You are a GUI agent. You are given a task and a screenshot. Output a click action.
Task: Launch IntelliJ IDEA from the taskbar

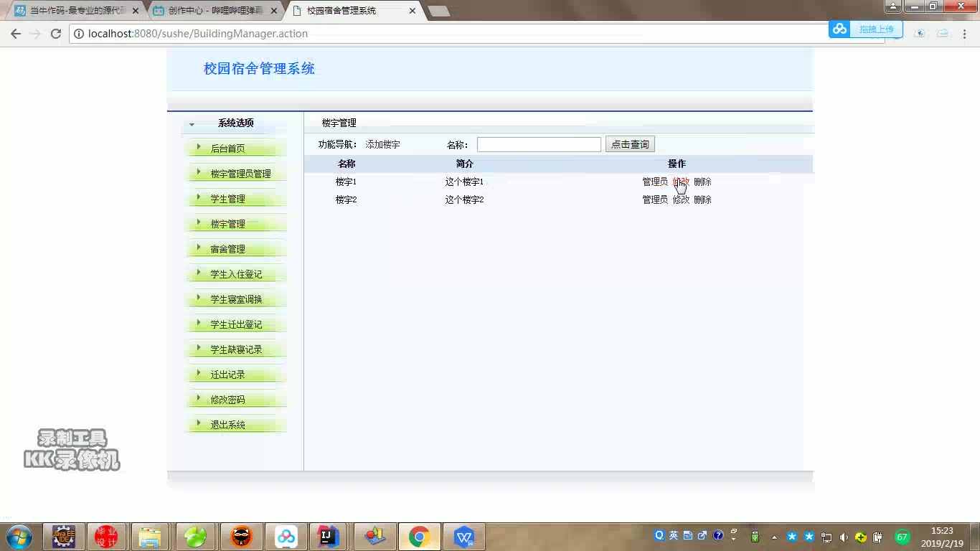point(329,536)
